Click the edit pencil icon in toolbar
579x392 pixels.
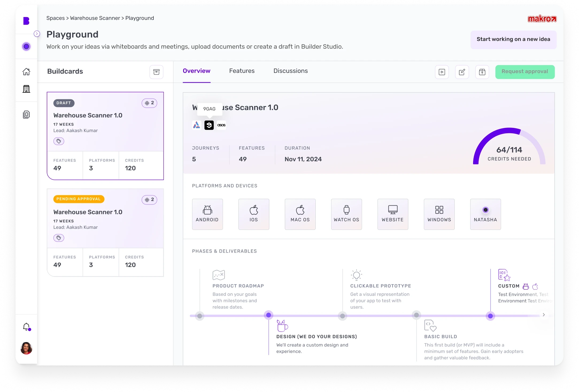pos(462,72)
